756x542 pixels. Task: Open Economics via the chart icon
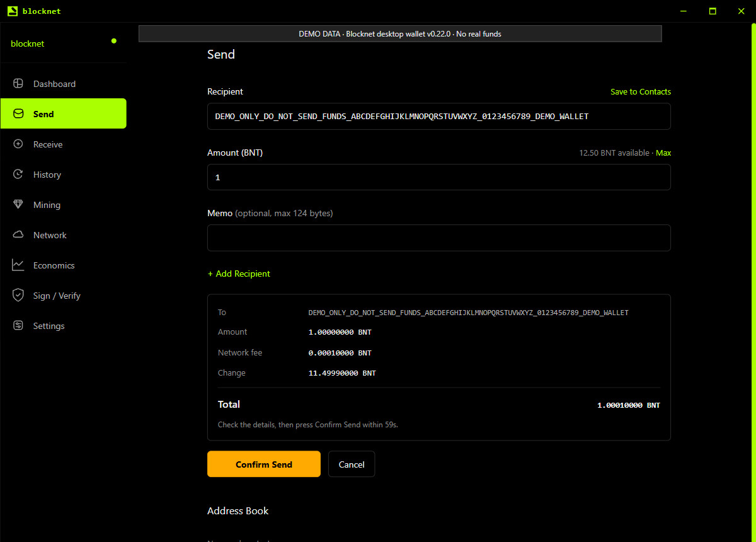18,265
